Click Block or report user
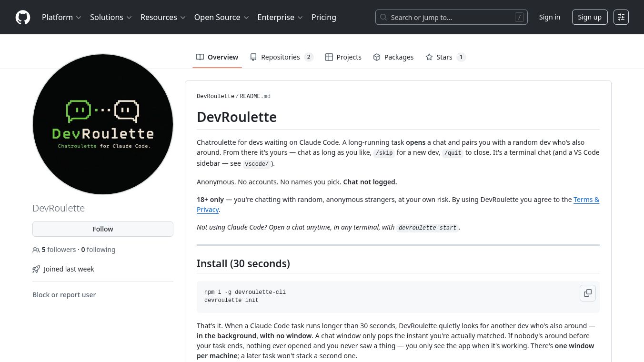This screenshot has height=362, width=644. point(64,295)
